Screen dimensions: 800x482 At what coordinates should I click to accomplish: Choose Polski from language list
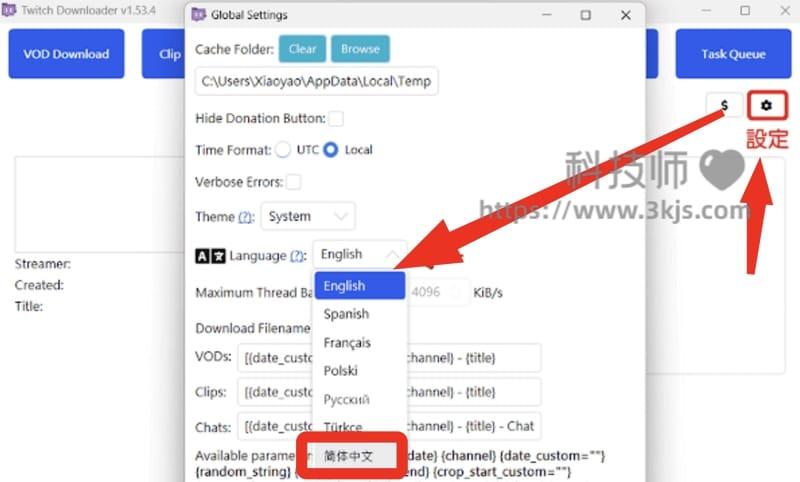pos(360,371)
